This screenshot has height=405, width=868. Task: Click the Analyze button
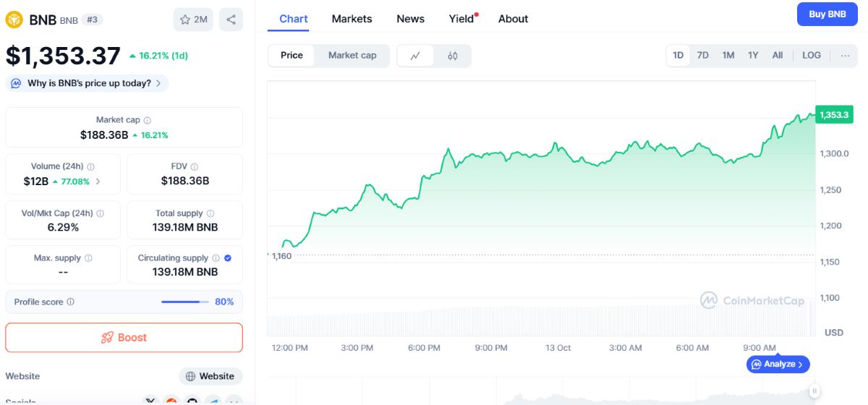tap(778, 364)
